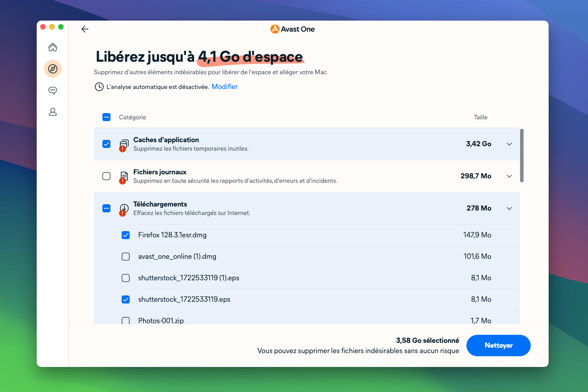Click the Nettoyer button
The image size is (588, 392).
(499, 346)
